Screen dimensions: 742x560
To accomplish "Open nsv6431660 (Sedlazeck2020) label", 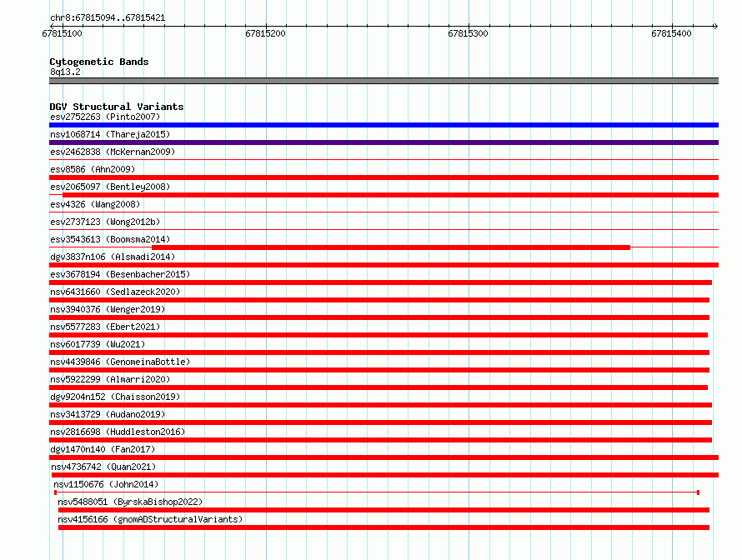I will point(115,292).
